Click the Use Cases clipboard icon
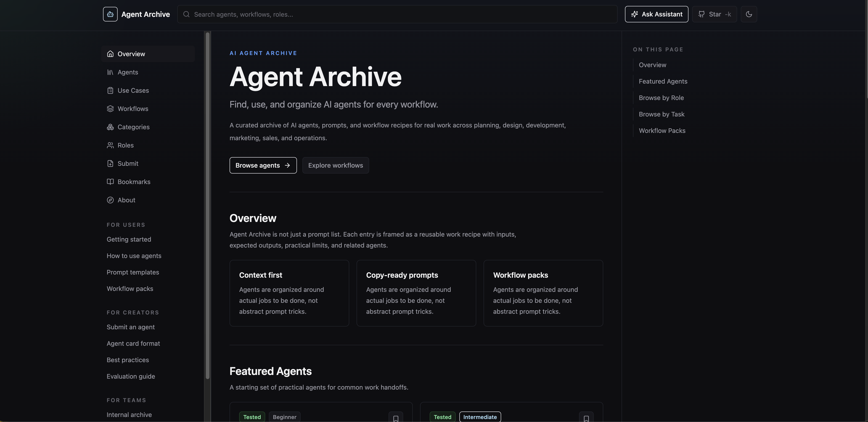 (110, 90)
